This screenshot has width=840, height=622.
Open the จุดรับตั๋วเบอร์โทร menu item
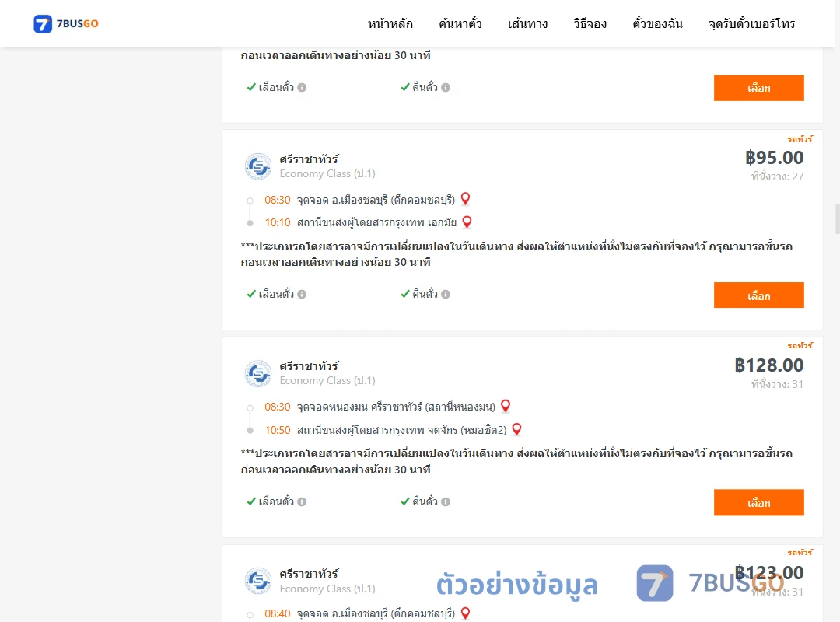751,23
